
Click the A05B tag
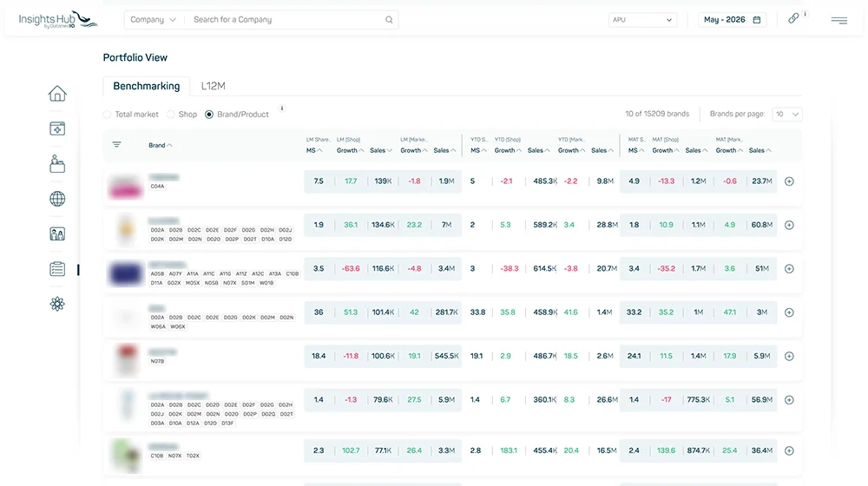[157, 274]
